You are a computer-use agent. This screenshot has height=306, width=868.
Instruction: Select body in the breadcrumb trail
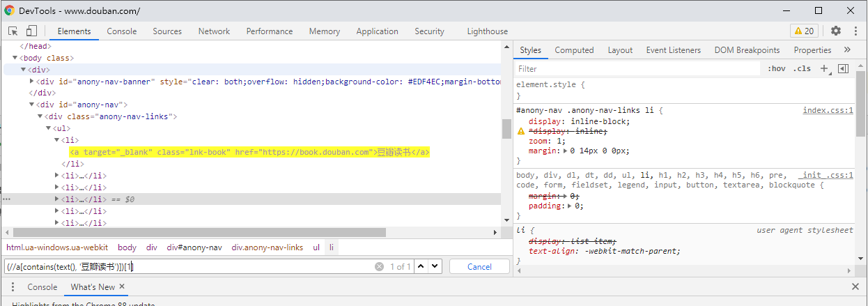(127, 247)
